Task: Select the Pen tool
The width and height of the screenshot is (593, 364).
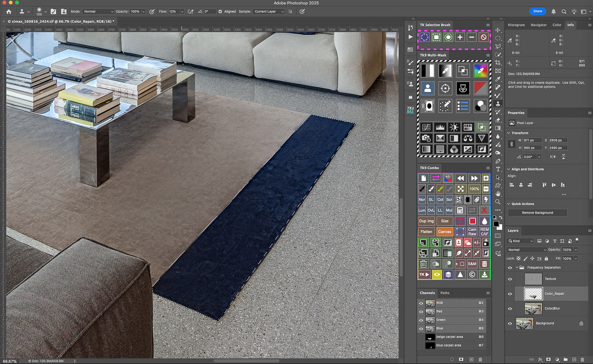Action: pos(498,161)
